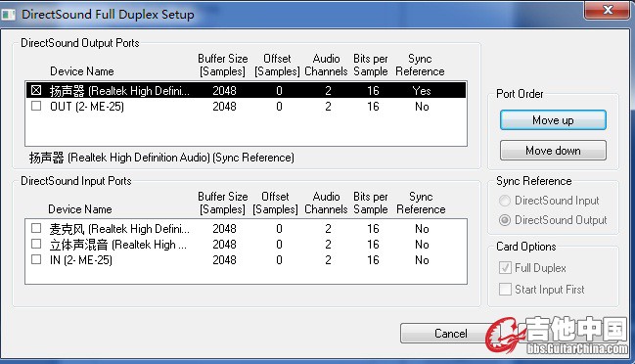Close the DirectSound Full Duplex Setup dialog
This screenshot has width=635, height=364.
pyautogui.click(x=608, y=10)
